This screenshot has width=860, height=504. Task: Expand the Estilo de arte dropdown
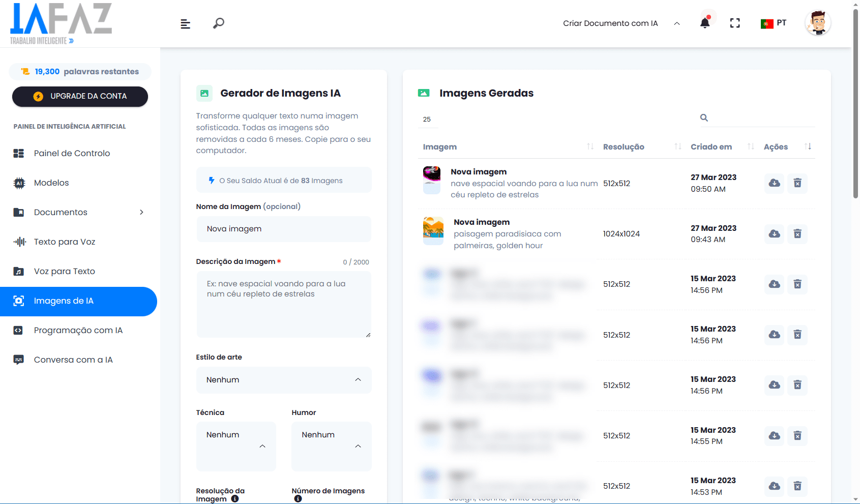pyautogui.click(x=284, y=380)
